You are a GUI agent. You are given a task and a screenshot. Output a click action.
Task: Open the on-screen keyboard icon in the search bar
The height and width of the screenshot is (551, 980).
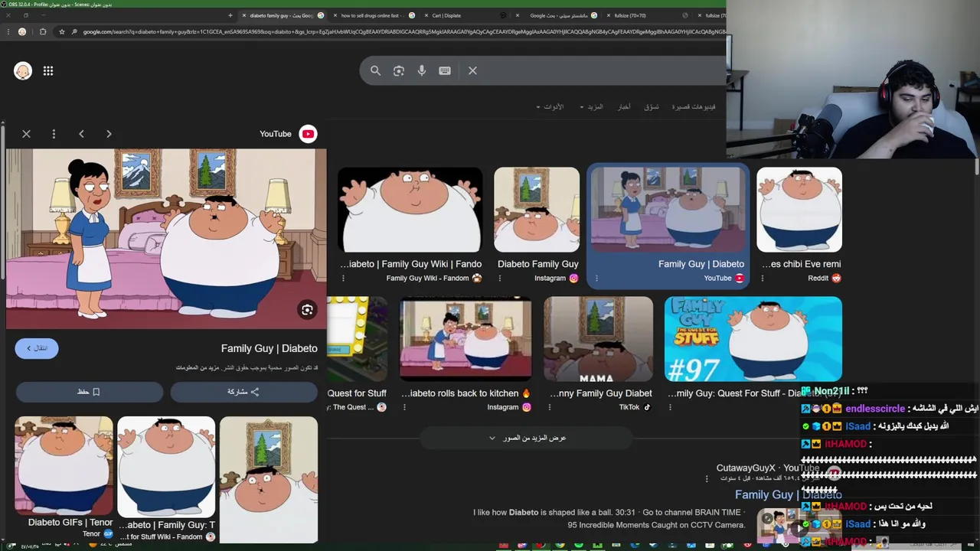click(445, 70)
